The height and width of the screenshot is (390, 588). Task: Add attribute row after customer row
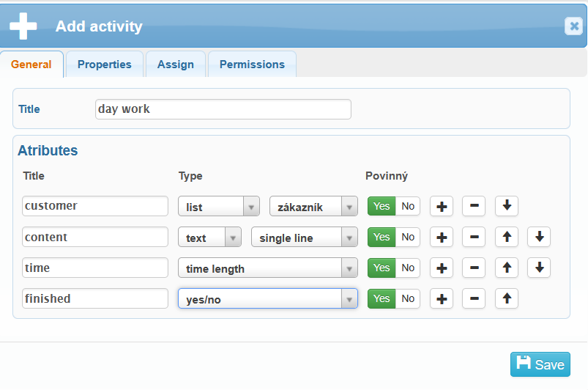pyautogui.click(x=441, y=207)
